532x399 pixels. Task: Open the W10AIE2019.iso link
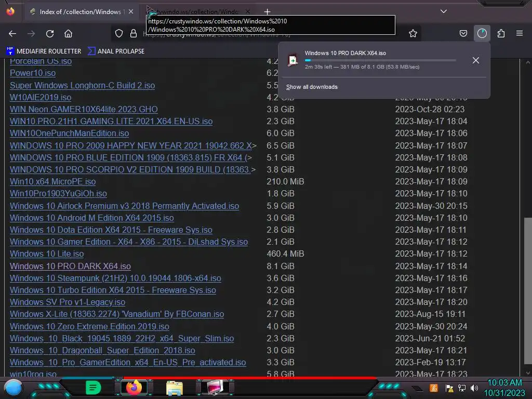pyautogui.click(x=41, y=97)
